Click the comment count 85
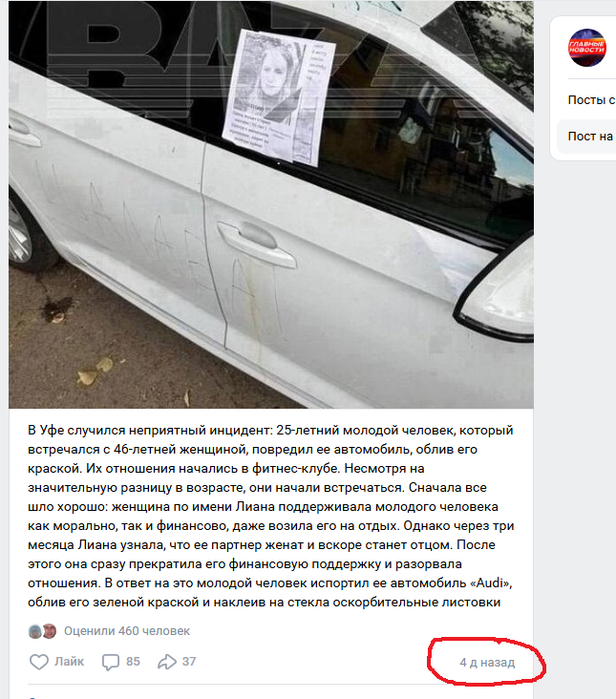The image size is (616, 699). click(x=133, y=662)
